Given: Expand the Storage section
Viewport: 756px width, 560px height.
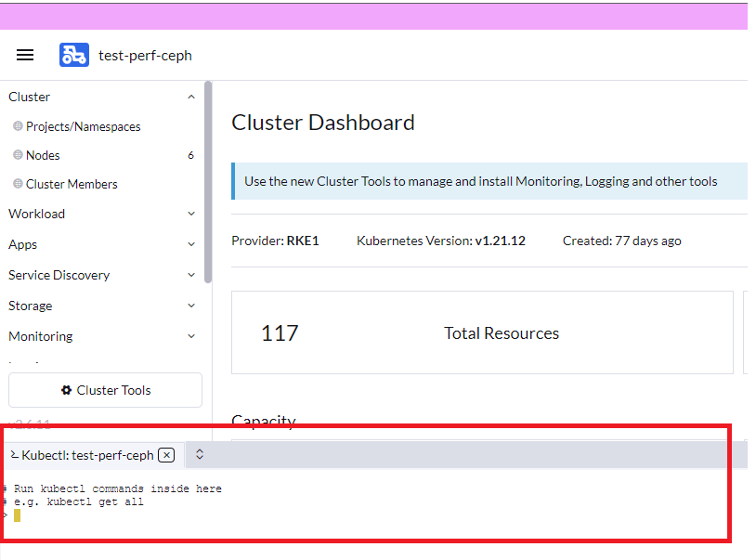Looking at the screenshot, I should [191, 306].
